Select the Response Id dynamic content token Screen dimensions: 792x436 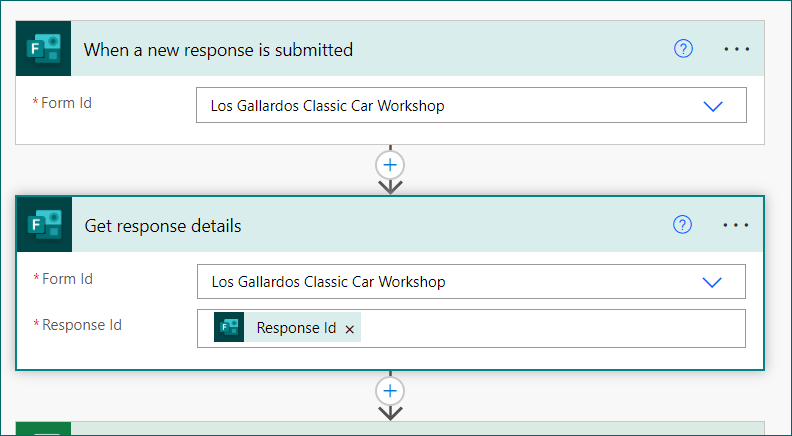pos(296,328)
